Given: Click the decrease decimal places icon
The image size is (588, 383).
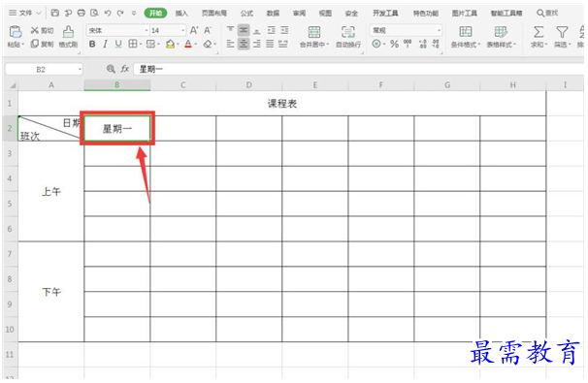Looking at the screenshot, I should [436, 45].
